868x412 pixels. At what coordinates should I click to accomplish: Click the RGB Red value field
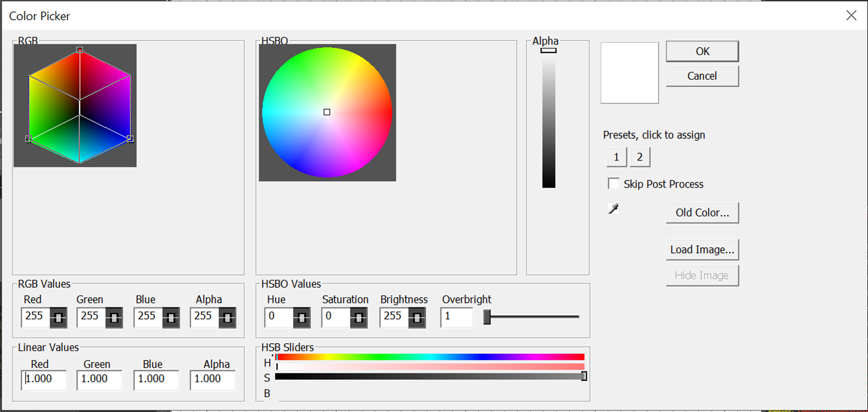36,318
